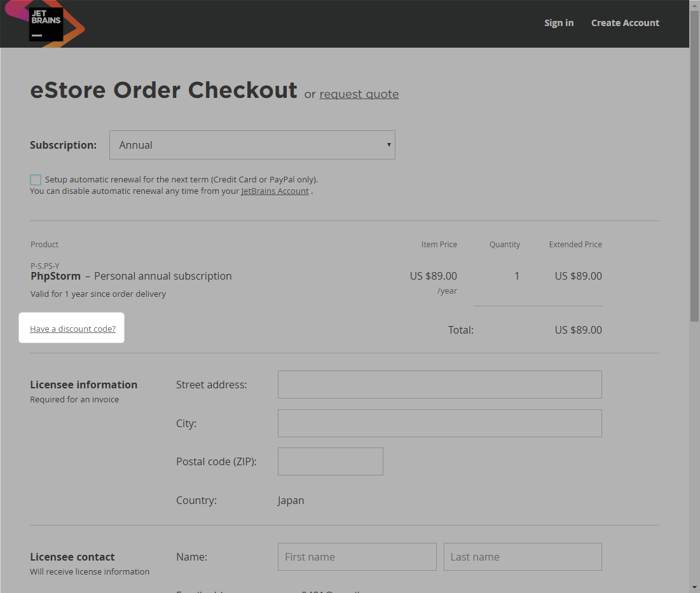Click the Total US $89.00 amount
700x593 pixels.
(578, 331)
